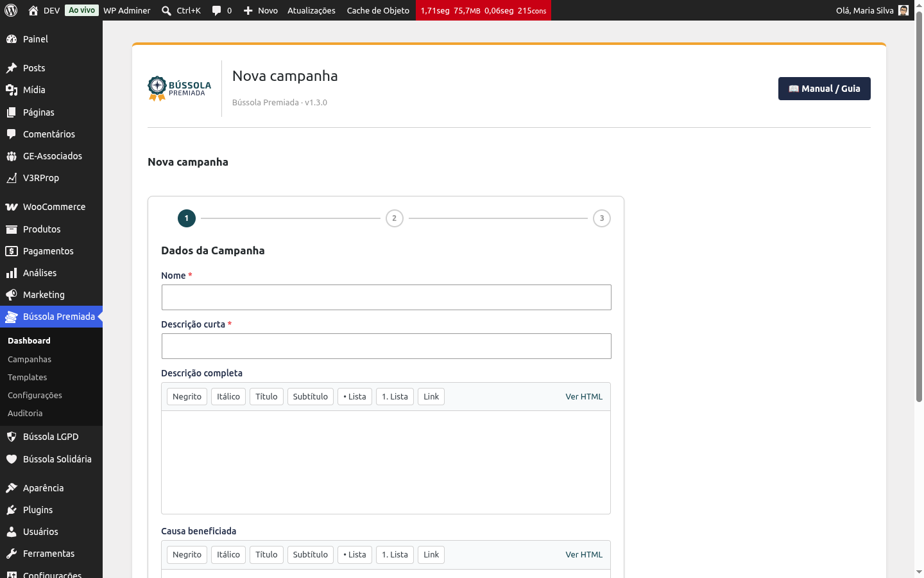
Task: Insert numbered 1. Lista in Causa beneficiada
Action: [395, 555]
